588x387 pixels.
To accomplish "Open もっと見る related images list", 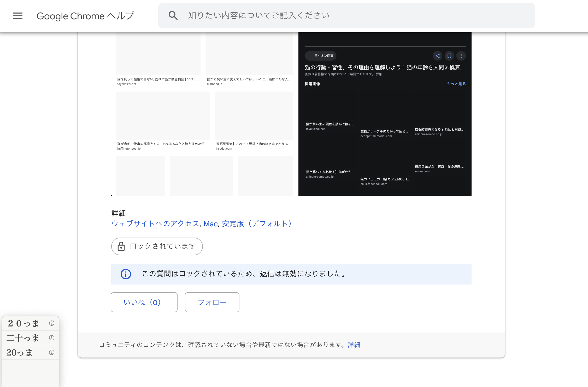I will pos(456,84).
